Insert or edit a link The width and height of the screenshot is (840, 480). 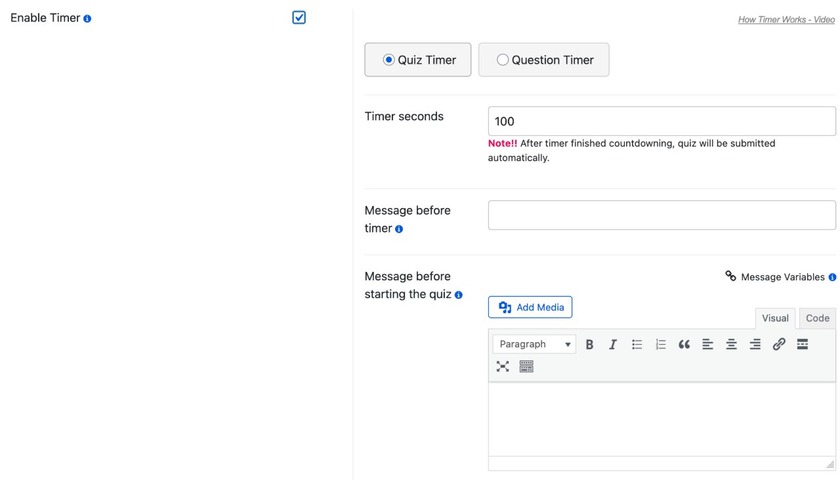779,344
